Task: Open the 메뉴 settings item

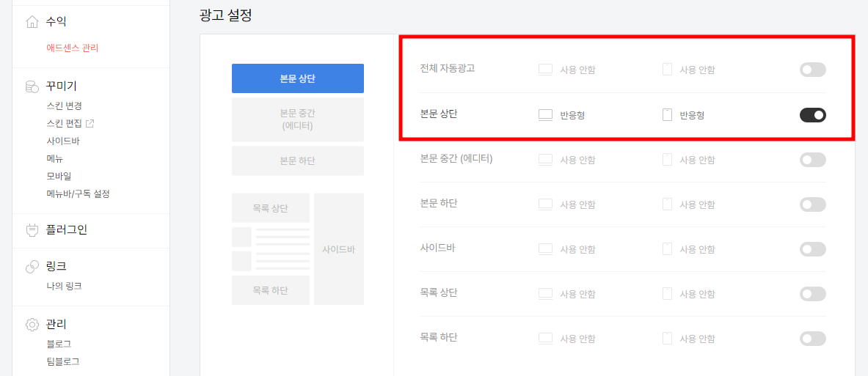Action: (x=55, y=159)
